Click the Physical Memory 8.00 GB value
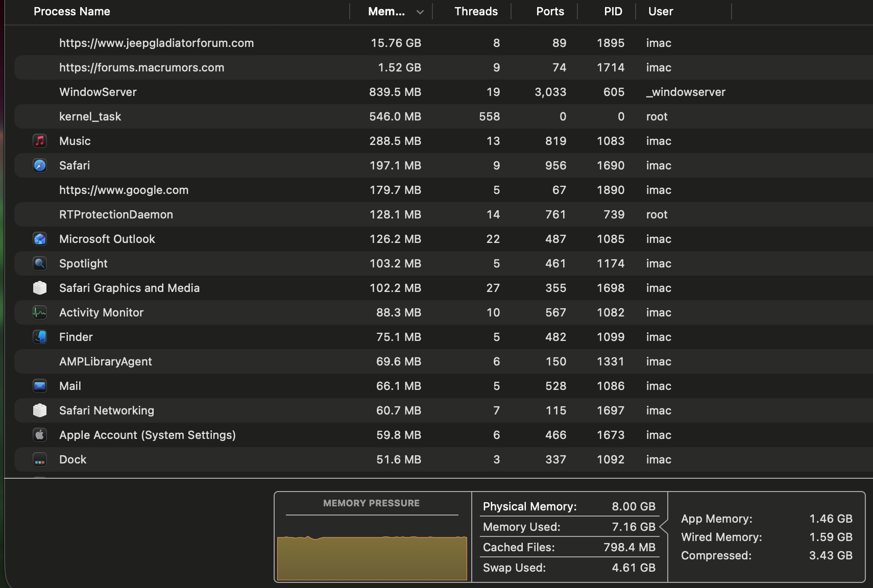This screenshot has height=588, width=873. [634, 506]
